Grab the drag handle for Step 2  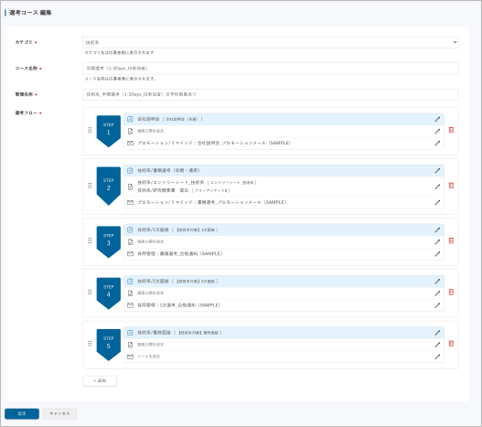(90, 185)
